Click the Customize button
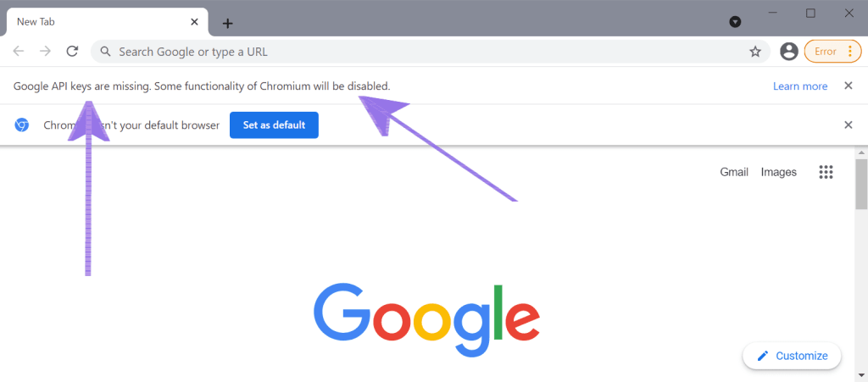Image resolution: width=868 pixels, height=382 pixels. [x=793, y=356]
